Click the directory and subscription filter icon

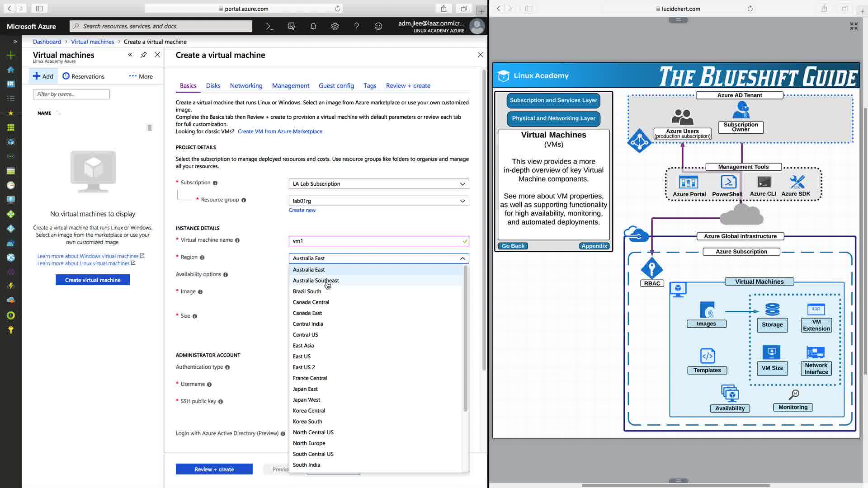292,26
